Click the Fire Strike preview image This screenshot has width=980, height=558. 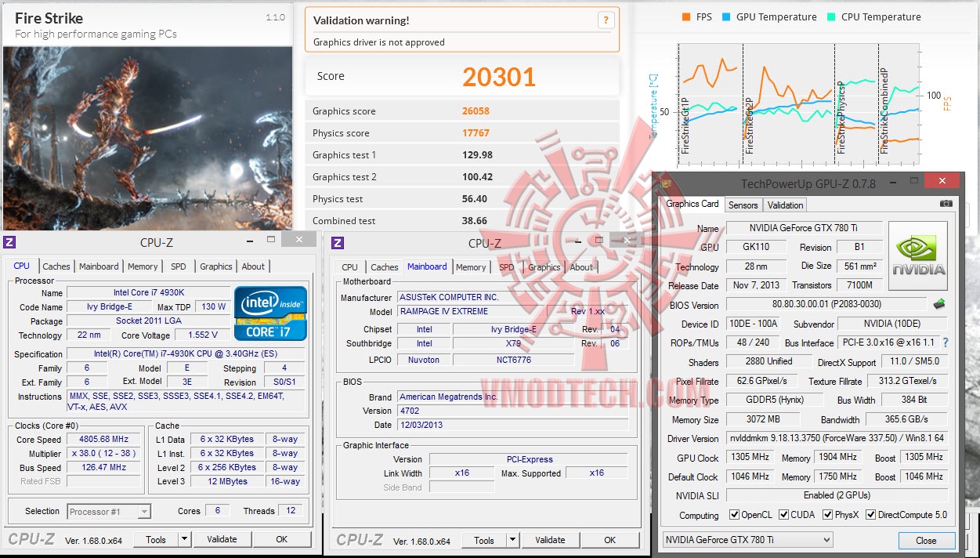(x=147, y=139)
